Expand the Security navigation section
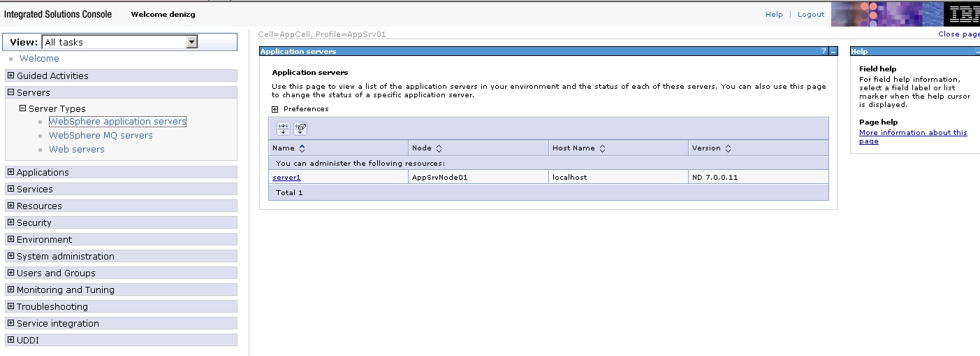Image resolution: width=980 pixels, height=356 pixels. click(10, 222)
